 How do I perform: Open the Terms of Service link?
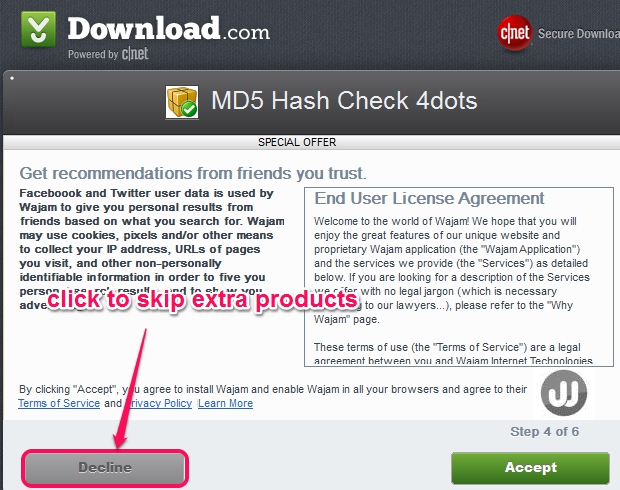(59, 403)
